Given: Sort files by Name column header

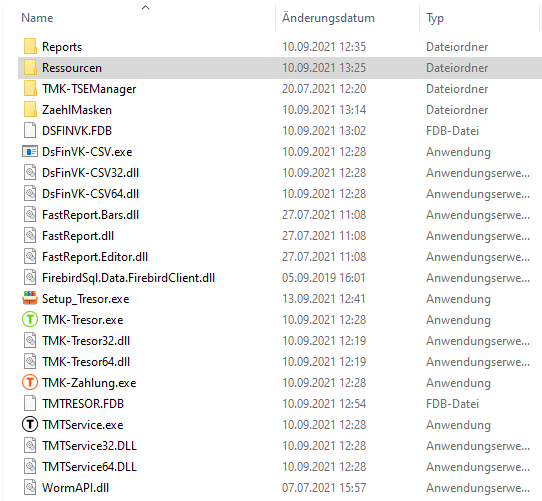Looking at the screenshot, I should (37, 18).
